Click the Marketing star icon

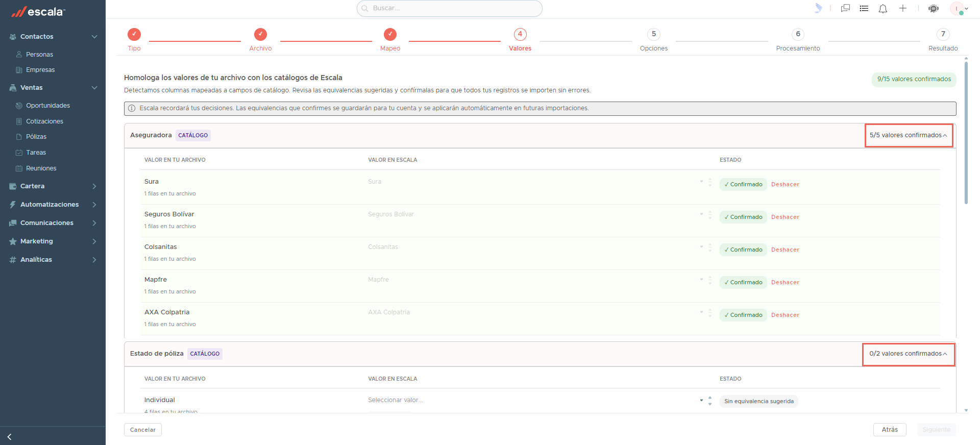pyautogui.click(x=13, y=241)
